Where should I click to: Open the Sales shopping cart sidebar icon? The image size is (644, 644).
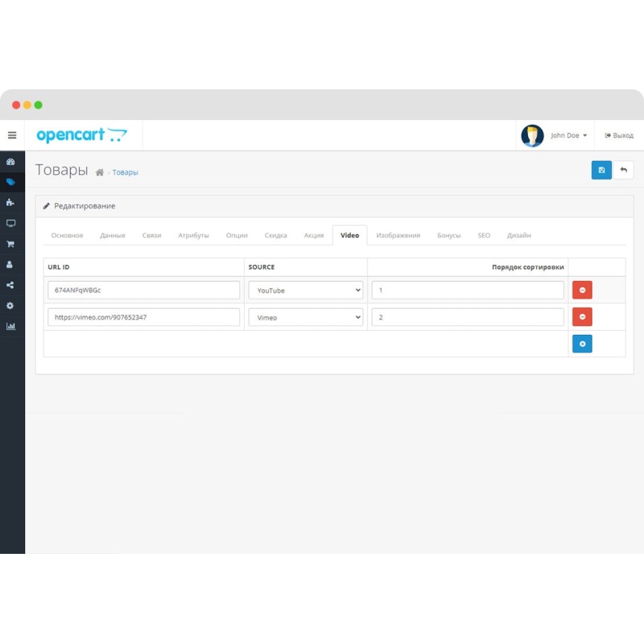tap(10, 244)
